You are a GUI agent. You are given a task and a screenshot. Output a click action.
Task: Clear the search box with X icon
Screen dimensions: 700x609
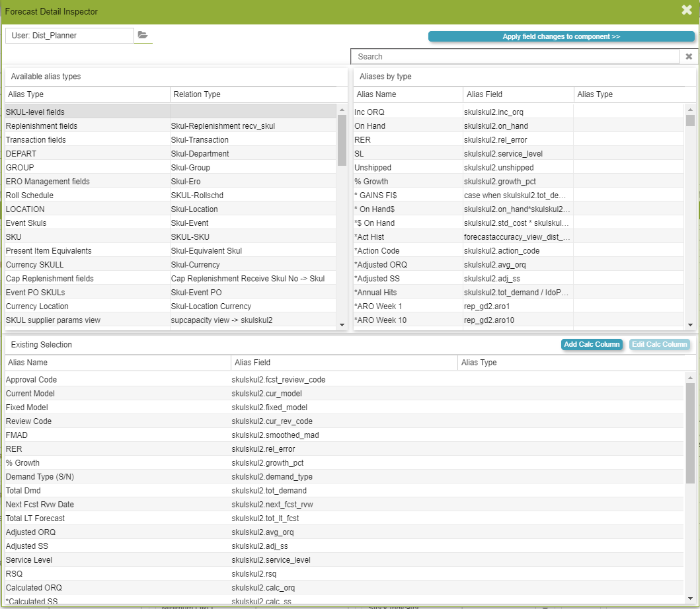pos(689,57)
